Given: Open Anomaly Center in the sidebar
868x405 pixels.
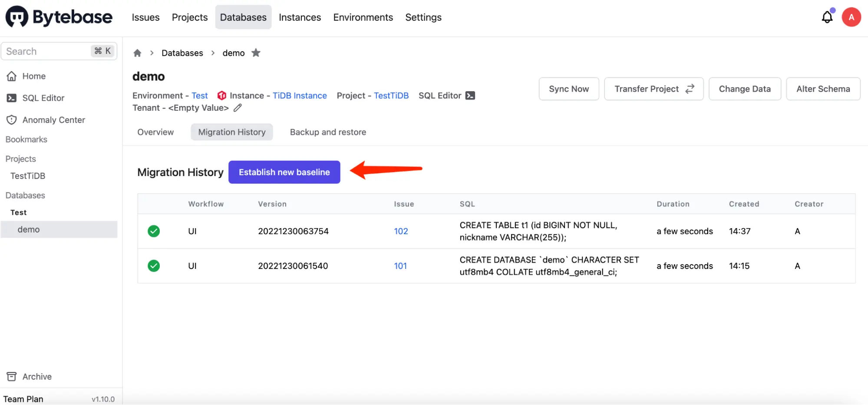Looking at the screenshot, I should coord(54,120).
